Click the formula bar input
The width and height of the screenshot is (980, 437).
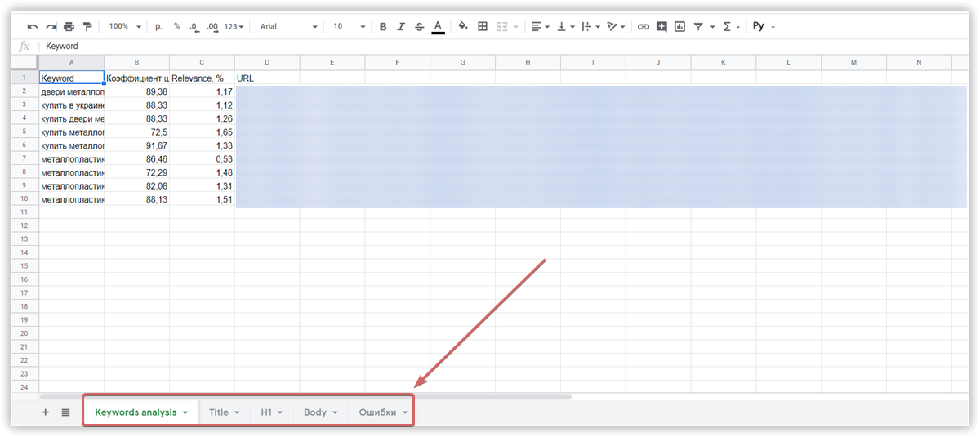click(506, 47)
